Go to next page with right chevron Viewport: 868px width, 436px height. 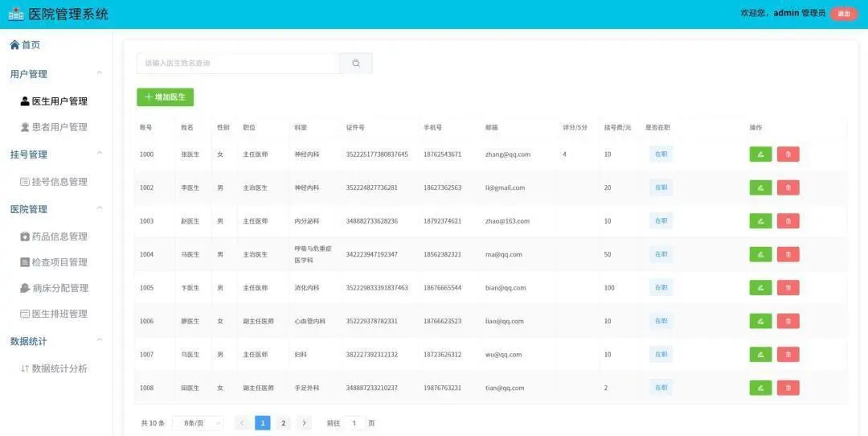[x=304, y=423]
